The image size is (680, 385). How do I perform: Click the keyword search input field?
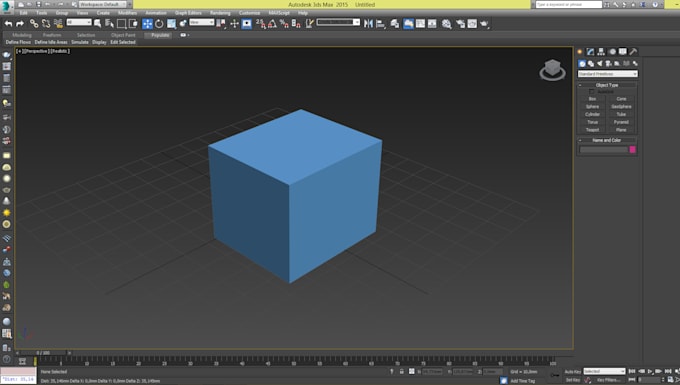coord(569,4)
